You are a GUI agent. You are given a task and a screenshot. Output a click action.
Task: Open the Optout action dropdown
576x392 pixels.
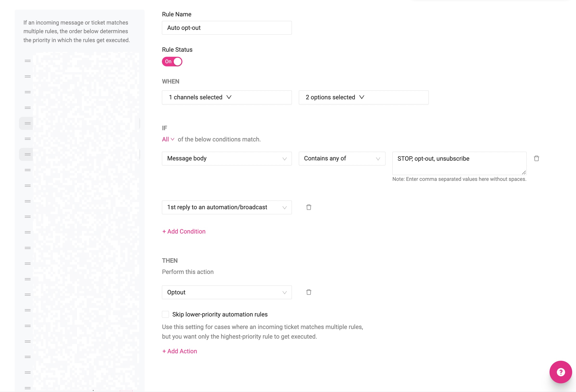227,292
